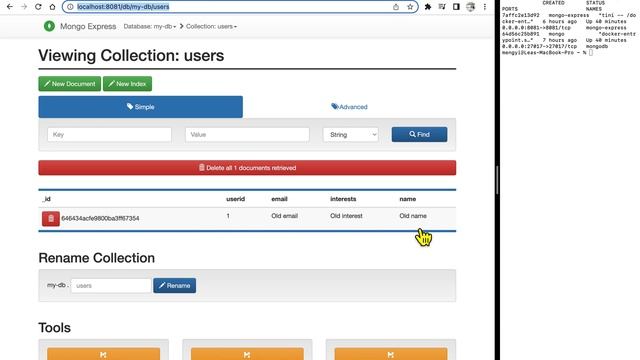This screenshot has width=640, height=360.
Task: Delete all 1 documents retrieved
Action: pos(247,168)
